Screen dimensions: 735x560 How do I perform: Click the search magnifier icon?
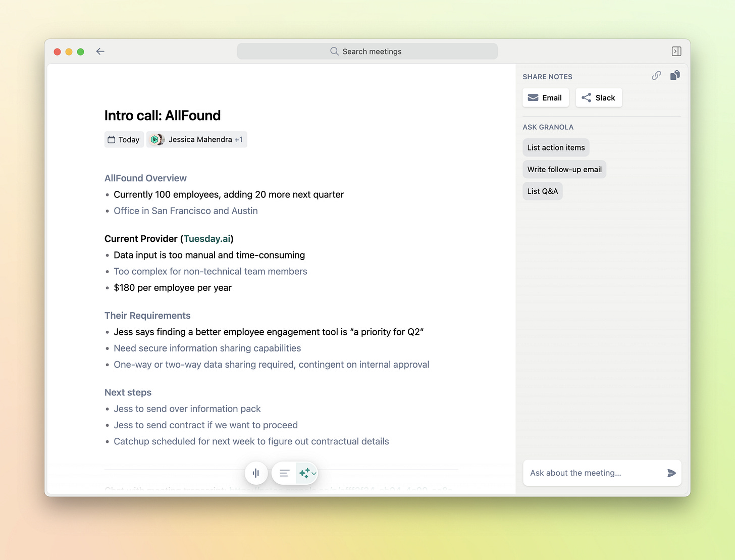[334, 51]
